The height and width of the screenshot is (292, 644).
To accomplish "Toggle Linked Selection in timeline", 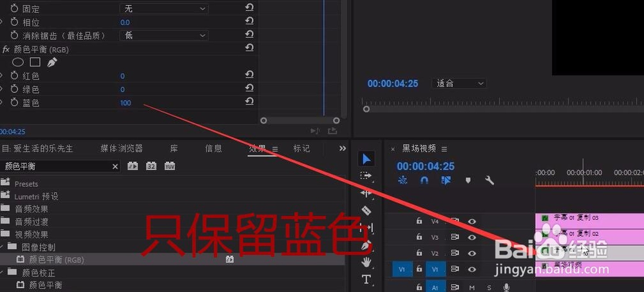I will tap(446, 180).
